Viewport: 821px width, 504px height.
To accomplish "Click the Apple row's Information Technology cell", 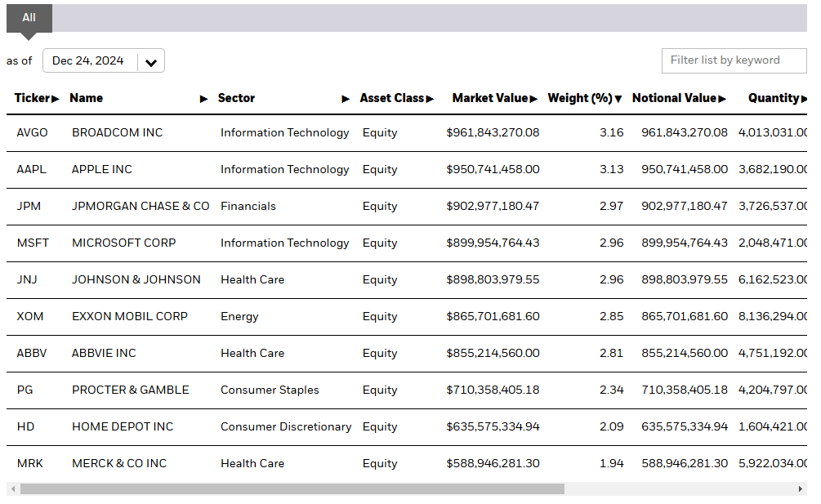I will click(285, 170).
